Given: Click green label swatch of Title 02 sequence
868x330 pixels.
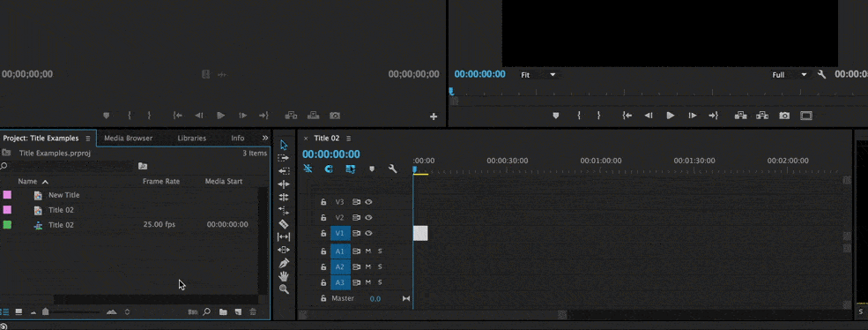Looking at the screenshot, I should [7, 225].
